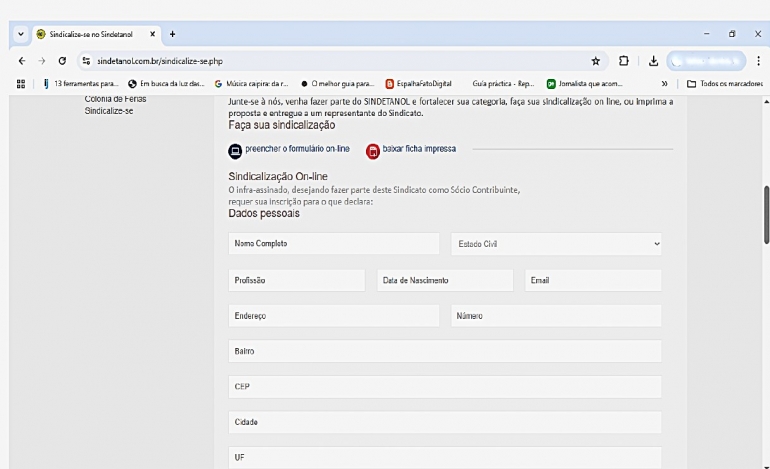Focus the Nome Completo field
770x469 pixels.
pos(334,244)
